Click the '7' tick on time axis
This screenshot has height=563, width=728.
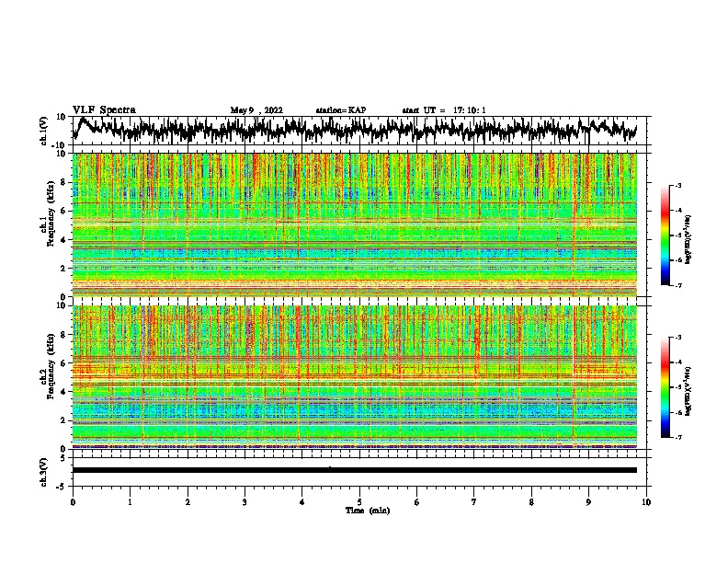tap(474, 502)
